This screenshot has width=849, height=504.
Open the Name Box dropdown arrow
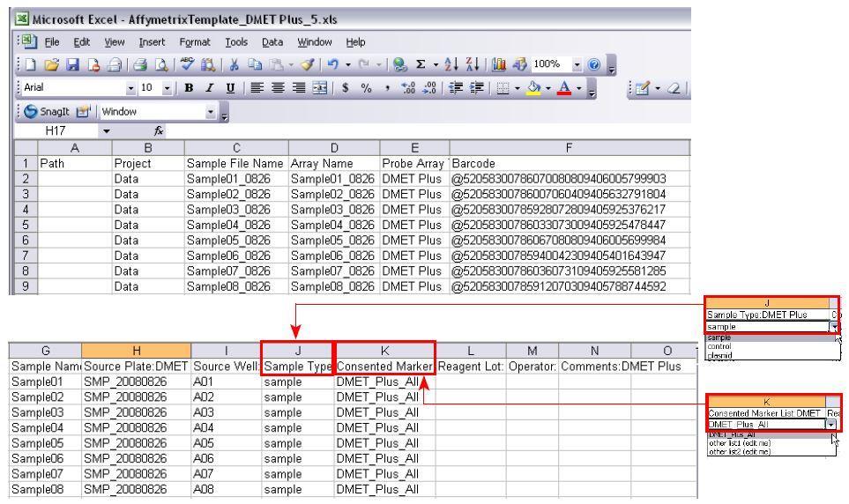click(106, 131)
